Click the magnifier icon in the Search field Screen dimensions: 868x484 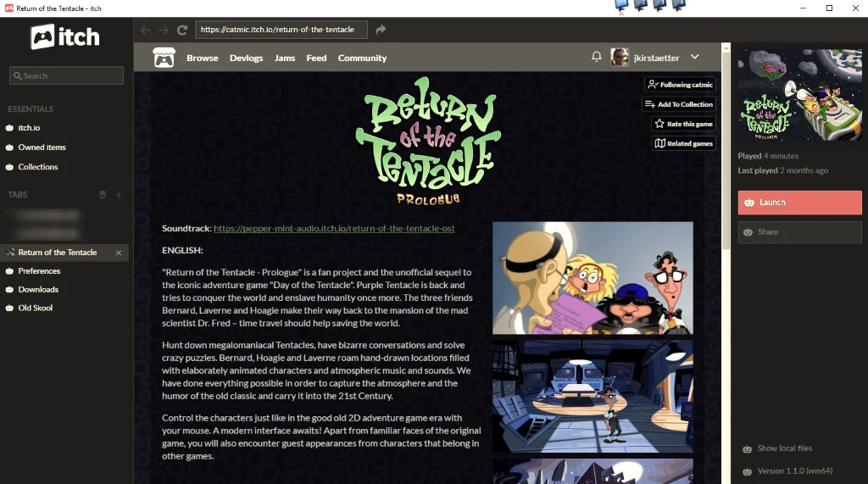coord(18,76)
